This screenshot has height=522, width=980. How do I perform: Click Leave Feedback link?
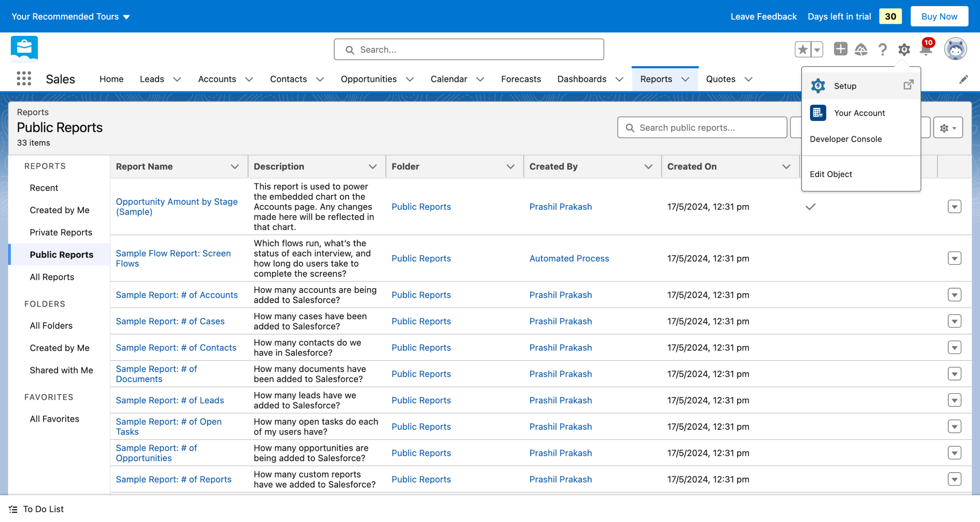pos(763,16)
